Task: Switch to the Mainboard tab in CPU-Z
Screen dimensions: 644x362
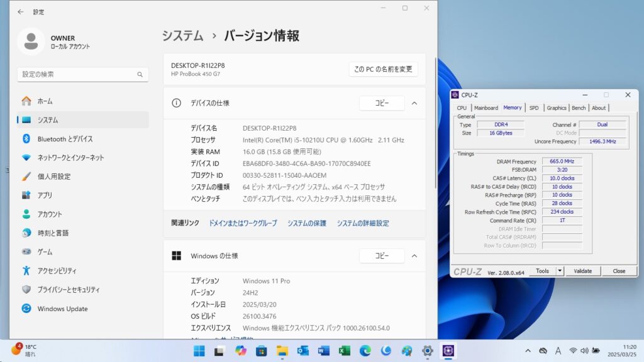Action: click(486, 108)
